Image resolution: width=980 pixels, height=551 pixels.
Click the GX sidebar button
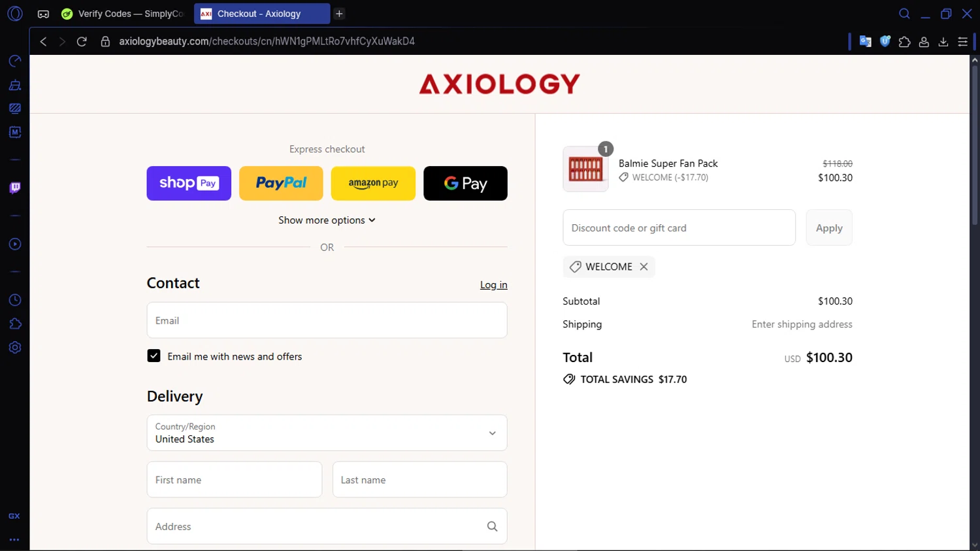pos(14,516)
